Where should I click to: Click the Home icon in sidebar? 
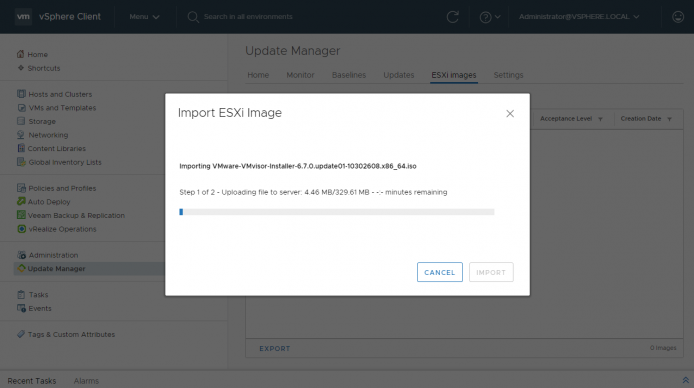pyautogui.click(x=20, y=54)
